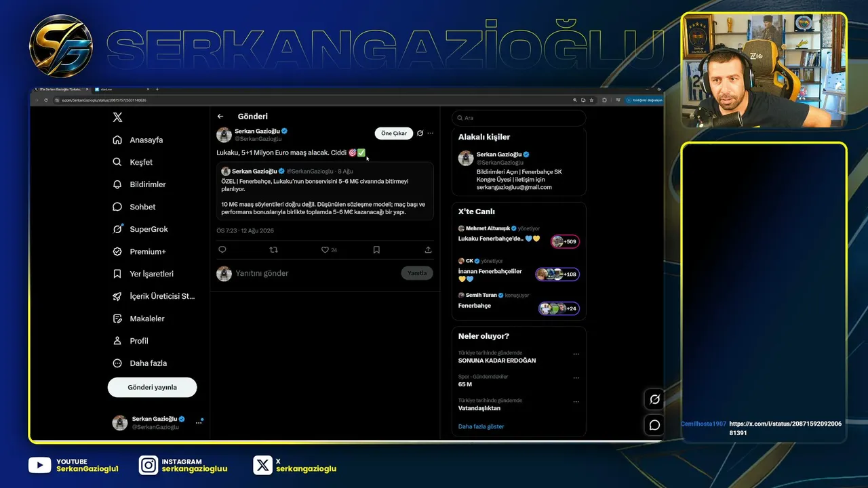Open more options for the Vatandaşlıktan trend
The height and width of the screenshot is (488, 868).
(576, 401)
